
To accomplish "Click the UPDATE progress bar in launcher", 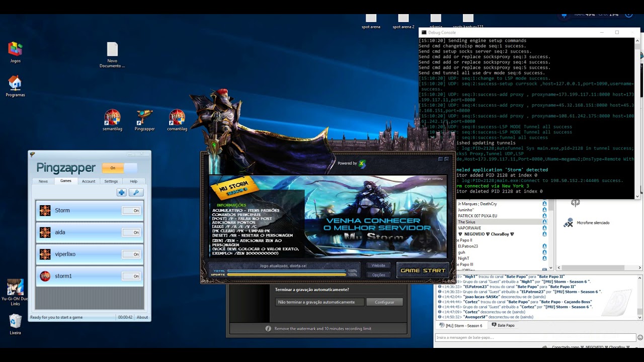I will click(x=286, y=275).
